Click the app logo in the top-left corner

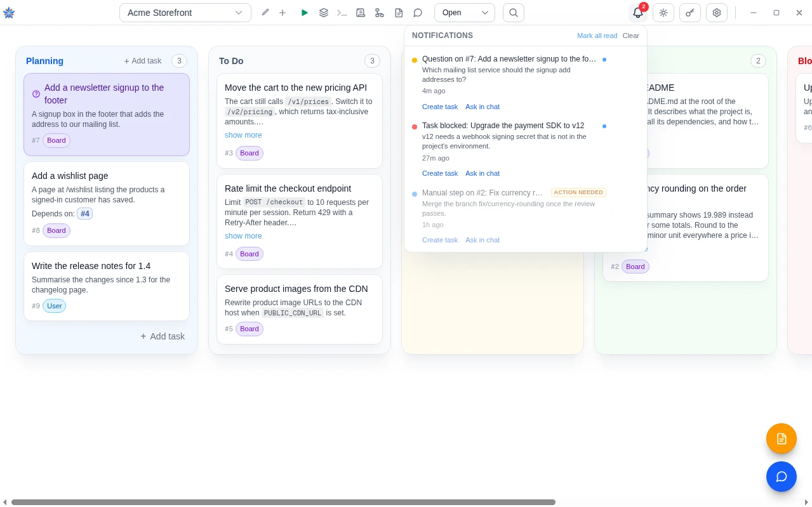pos(9,13)
